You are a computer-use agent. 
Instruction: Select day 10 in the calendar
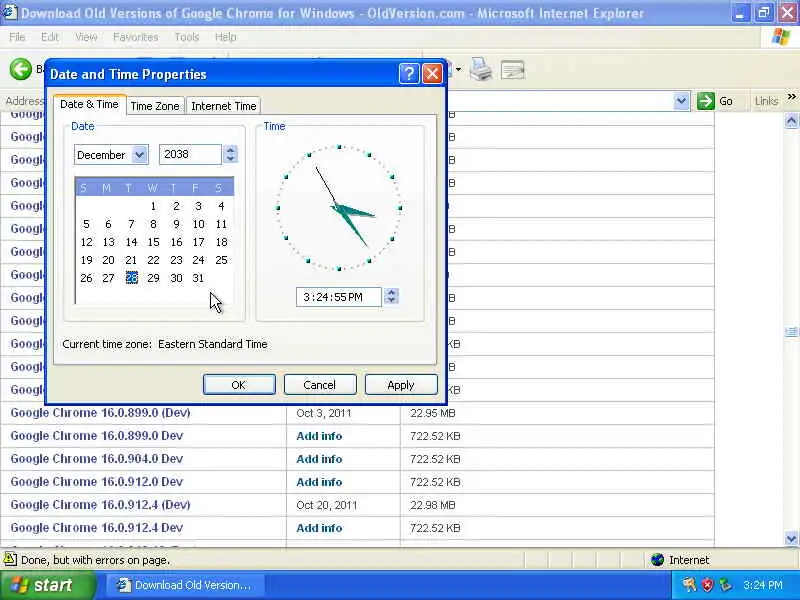[x=198, y=224]
